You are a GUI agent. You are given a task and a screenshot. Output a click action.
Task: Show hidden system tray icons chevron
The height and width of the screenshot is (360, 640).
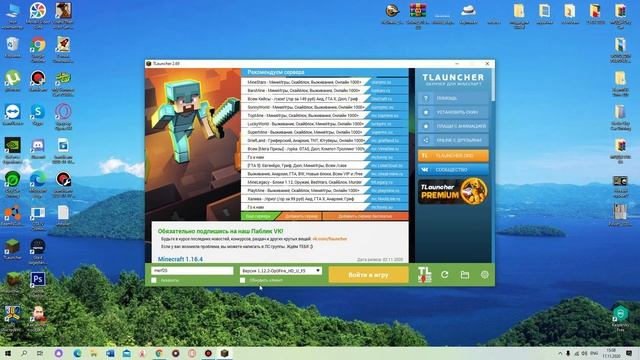(x=560, y=353)
